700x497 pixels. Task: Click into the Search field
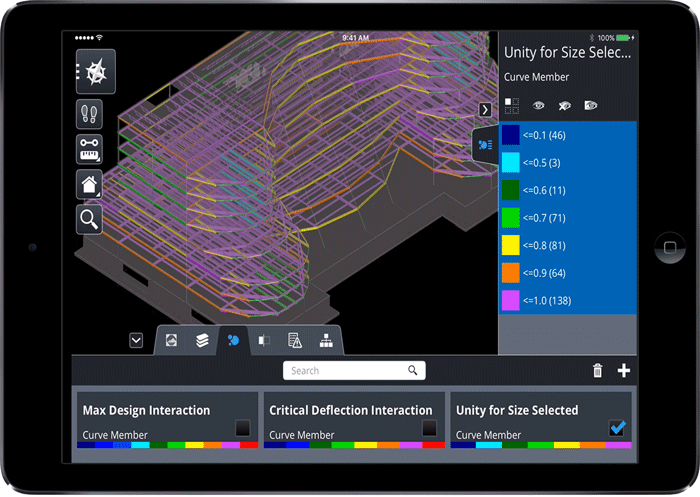click(x=345, y=371)
